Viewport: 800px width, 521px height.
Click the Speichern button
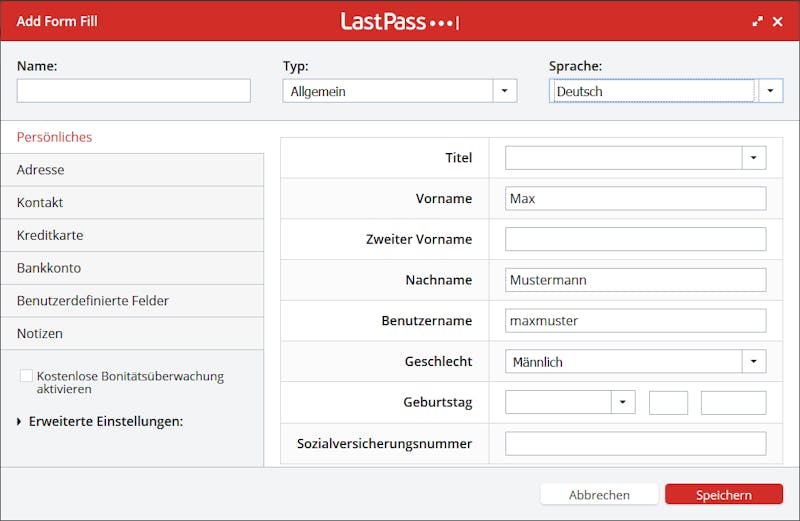pyautogui.click(x=723, y=495)
